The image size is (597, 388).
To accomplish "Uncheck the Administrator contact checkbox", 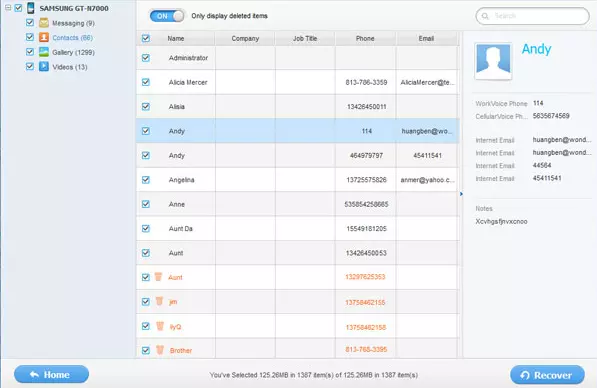I will (146, 58).
